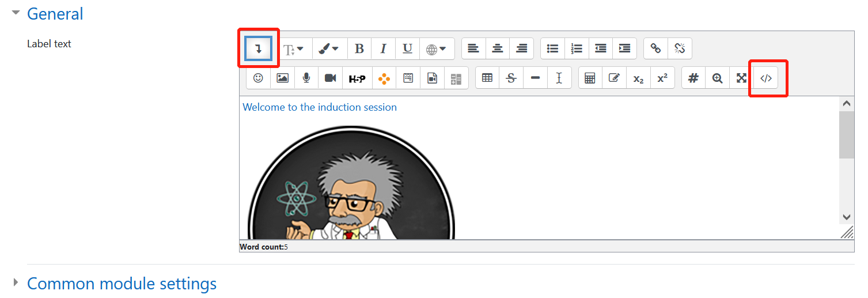The width and height of the screenshot is (868, 298).
Task: Click the editor resize handle corner
Action: 847,232
